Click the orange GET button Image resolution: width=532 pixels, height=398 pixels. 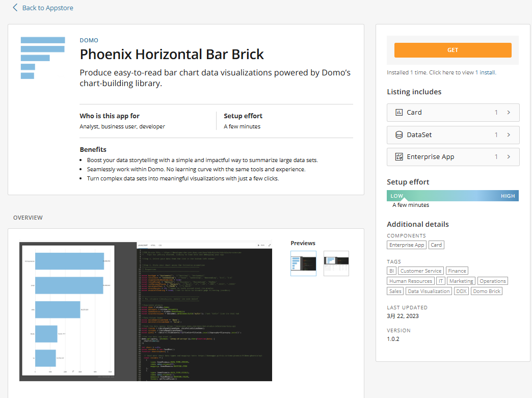click(x=453, y=50)
